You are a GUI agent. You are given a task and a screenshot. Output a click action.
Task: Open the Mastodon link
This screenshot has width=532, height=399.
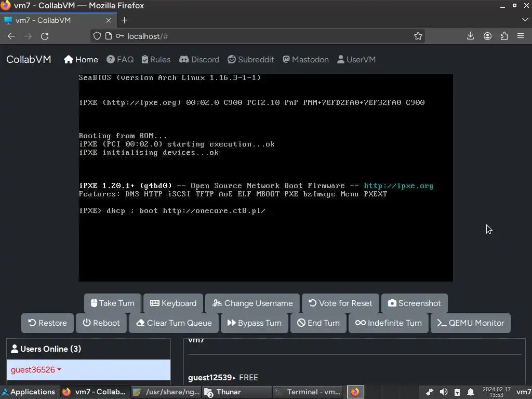click(305, 60)
